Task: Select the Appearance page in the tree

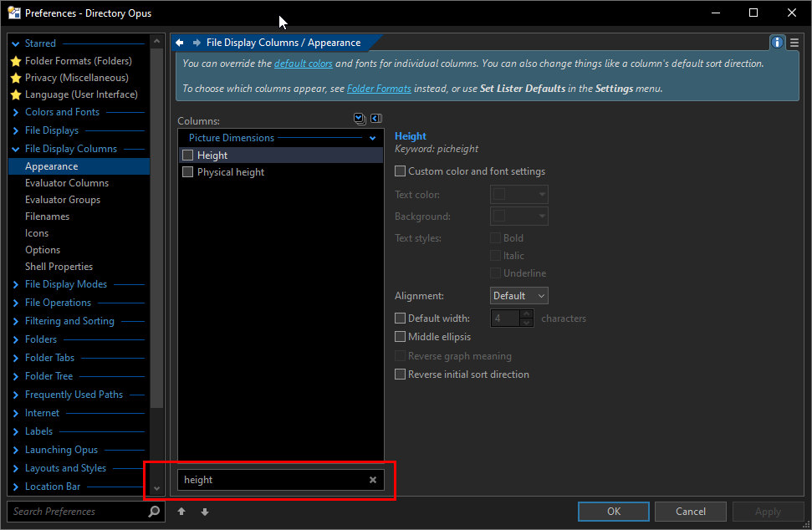Action: [x=79, y=166]
